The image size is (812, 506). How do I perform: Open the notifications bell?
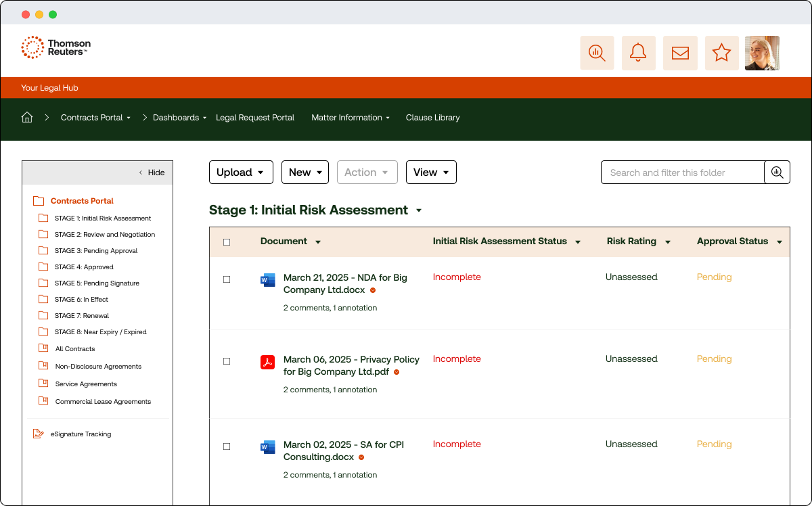(x=638, y=53)
